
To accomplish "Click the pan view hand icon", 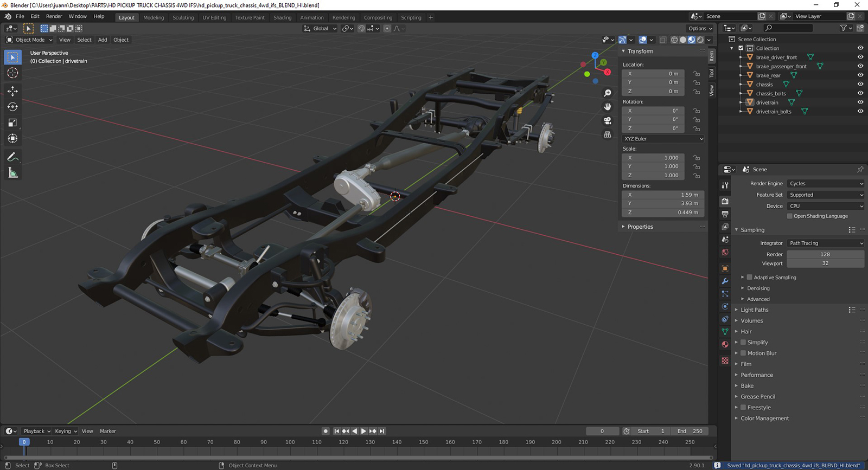I will [608, 107].
